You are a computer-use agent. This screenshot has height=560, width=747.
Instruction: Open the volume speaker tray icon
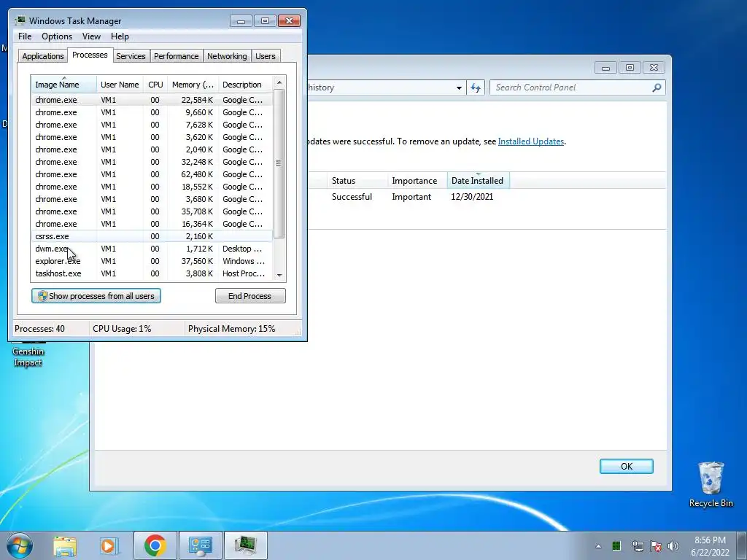(x=673, y=546)
